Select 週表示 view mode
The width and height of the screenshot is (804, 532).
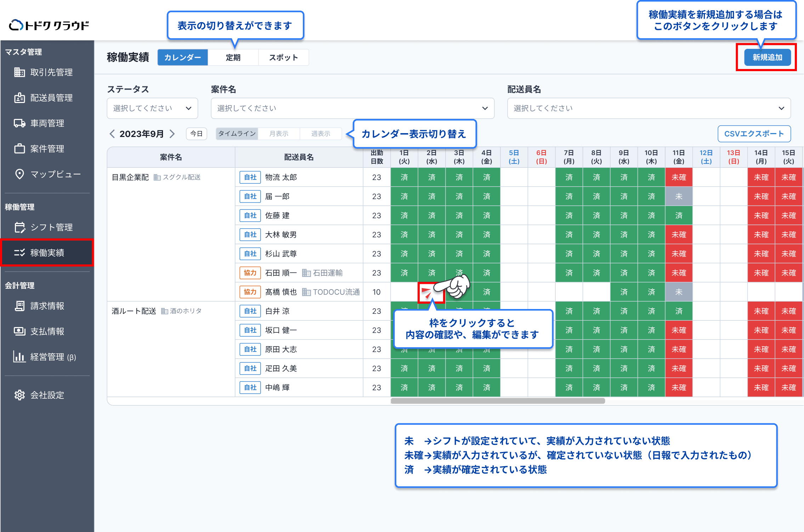point(321,134)
